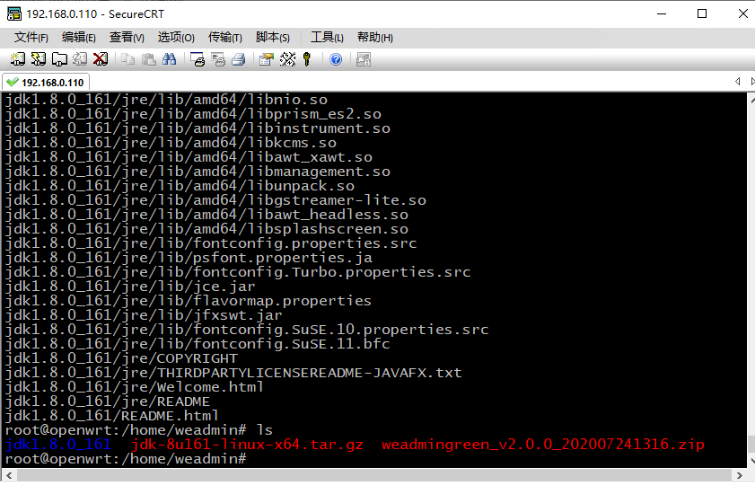The width and height of the screenshot is (755, 482).
Task: Open the 文件(F) menu
Action: [31, 37]
